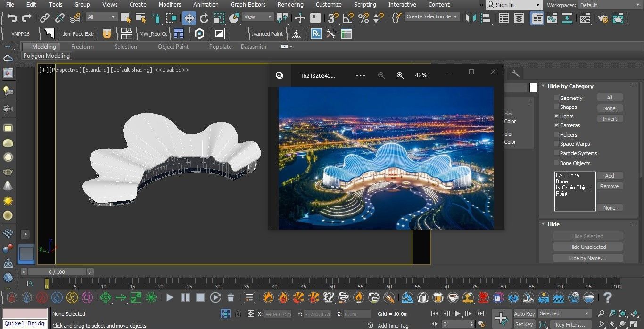Image resolution: width=644 pixels, height=329 pixels.
Task: Click the U-shaped icon in second toolbar
Action: [107, 34]
